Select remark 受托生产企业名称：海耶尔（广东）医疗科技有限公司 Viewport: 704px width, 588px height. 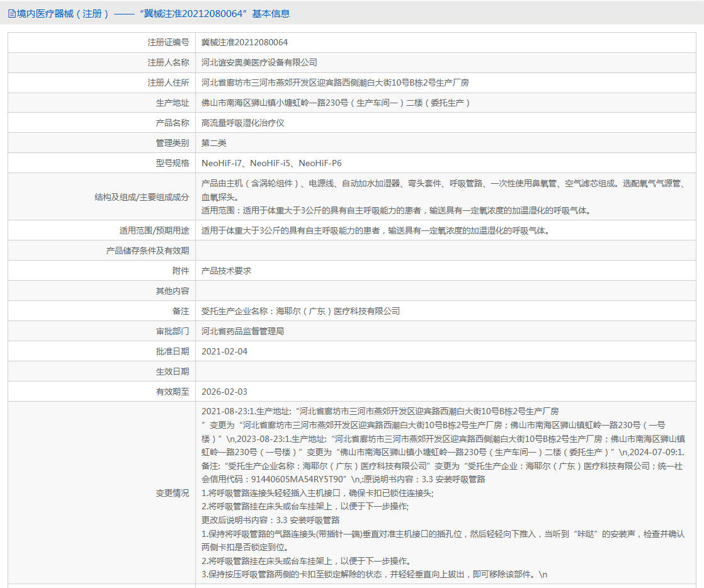pos(300,312)
